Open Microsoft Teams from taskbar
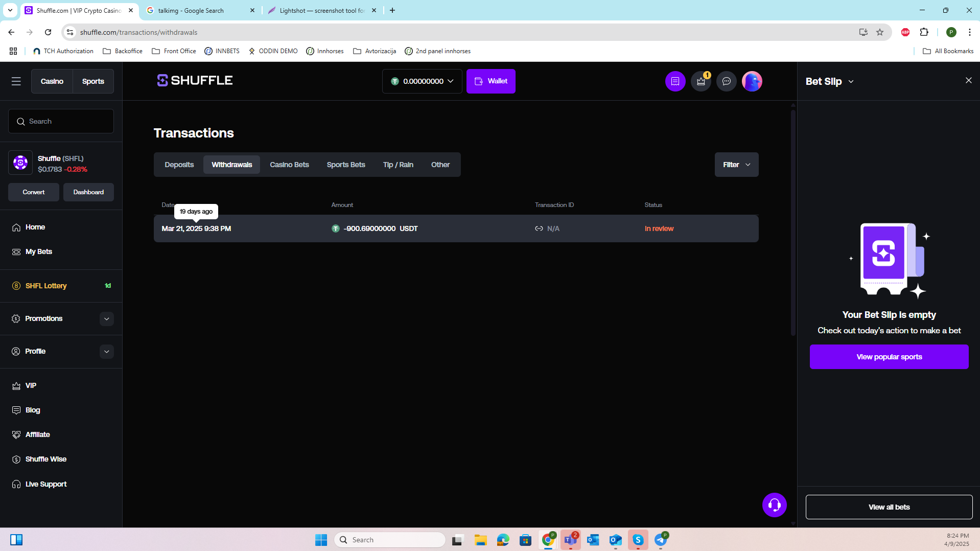 570,540
